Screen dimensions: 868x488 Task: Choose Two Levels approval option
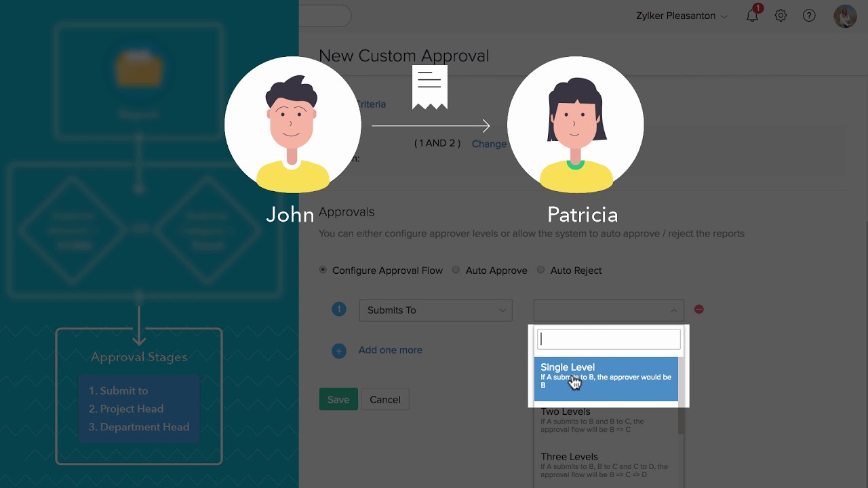point(606,420)
